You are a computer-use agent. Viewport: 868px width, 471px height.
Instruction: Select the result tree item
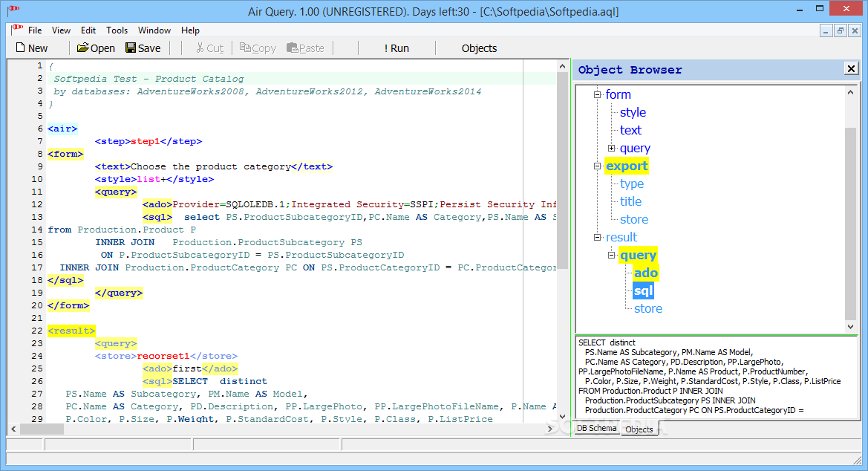click(x=621, y=237)
